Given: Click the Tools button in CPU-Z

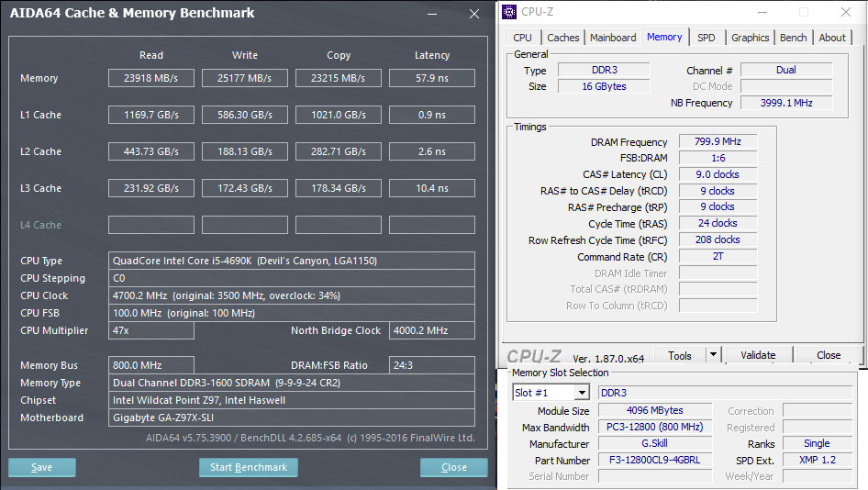Looking at the screenshot, I should [x=680, y=355].
